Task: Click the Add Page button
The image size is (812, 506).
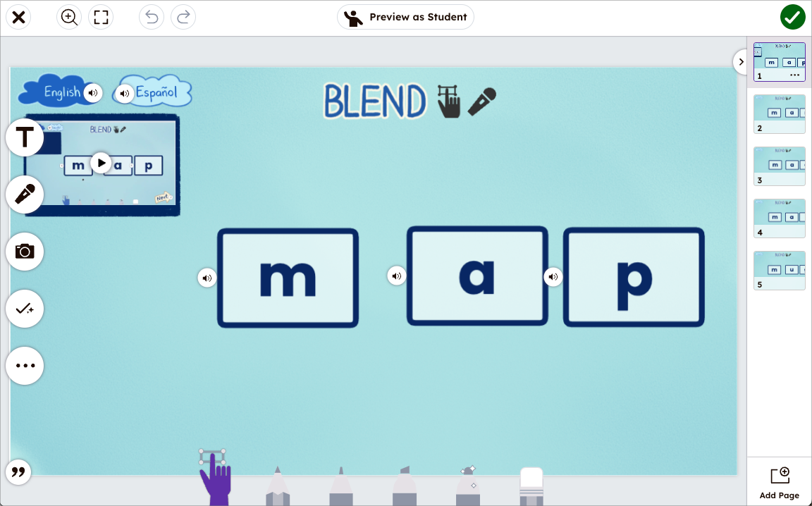Action: [x=778, y=481]
